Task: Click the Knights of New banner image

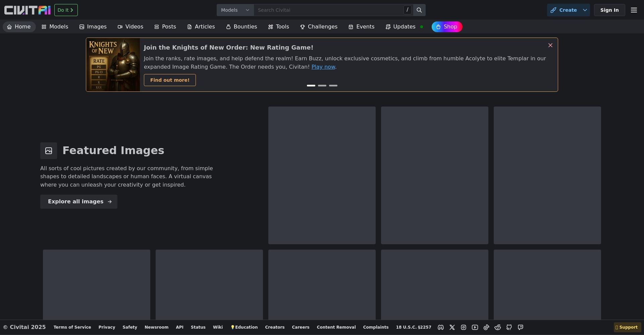Action: [113, 65]
